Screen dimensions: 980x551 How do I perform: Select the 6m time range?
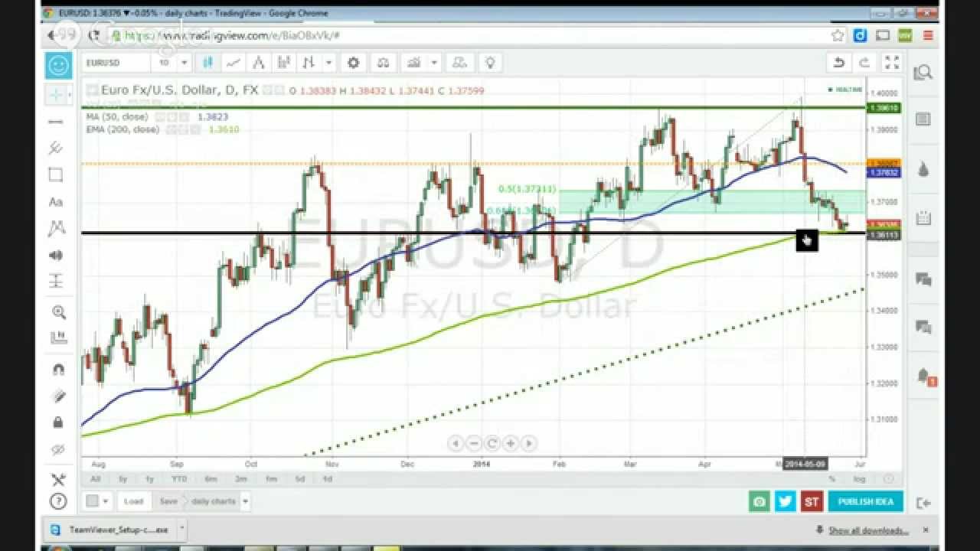(x=211, y=479)
